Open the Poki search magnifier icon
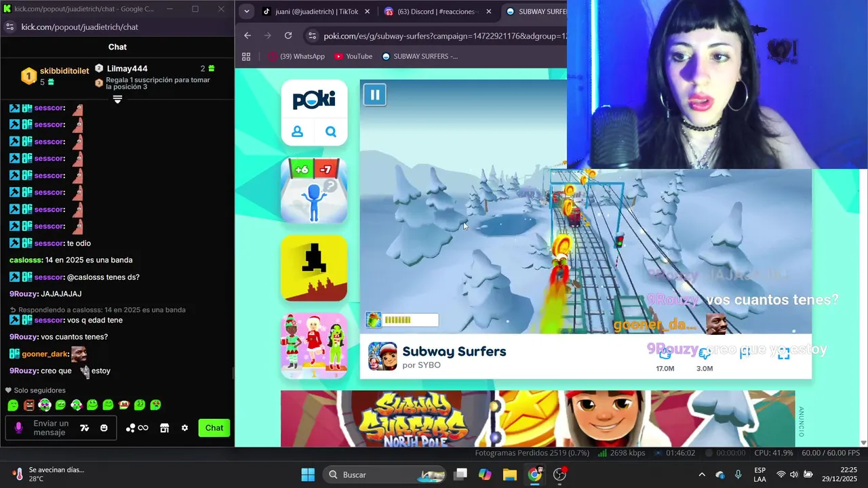 [331, 131]
